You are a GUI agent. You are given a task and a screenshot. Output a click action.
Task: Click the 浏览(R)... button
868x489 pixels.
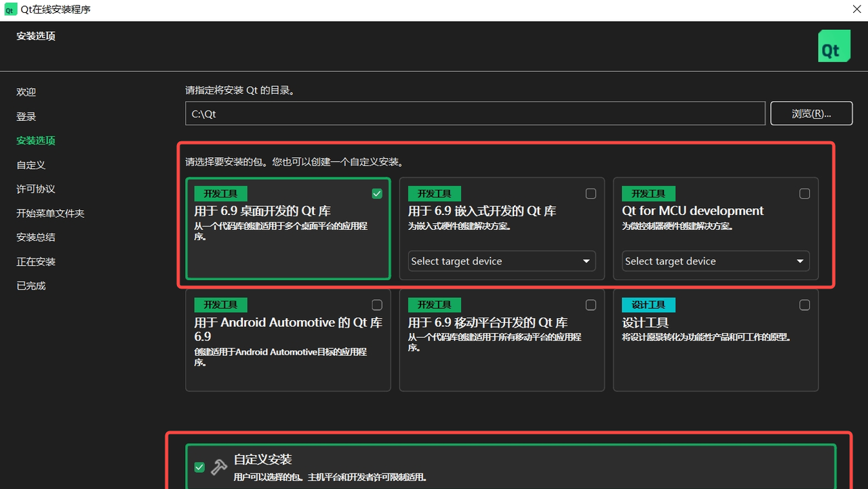[x=811, y=114]
